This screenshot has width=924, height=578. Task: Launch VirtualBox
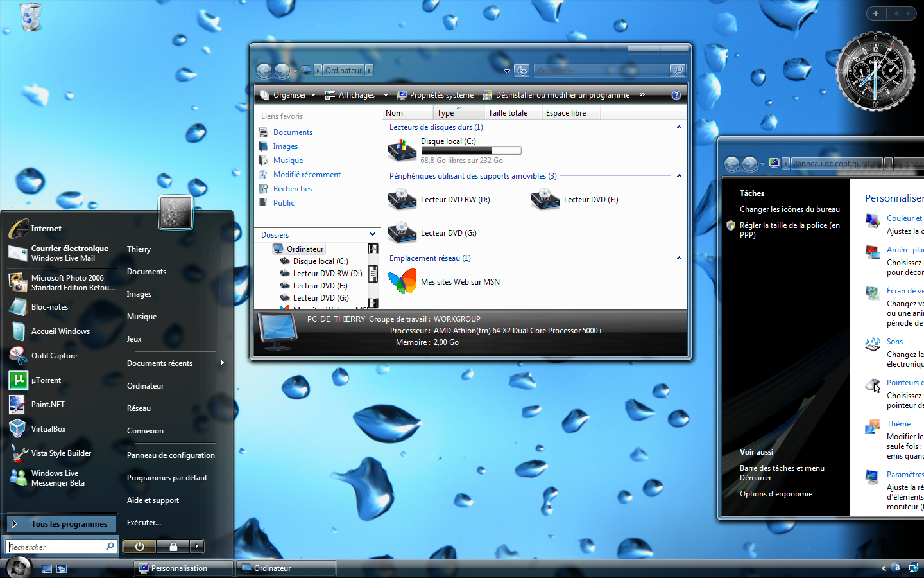click(38, 429)
